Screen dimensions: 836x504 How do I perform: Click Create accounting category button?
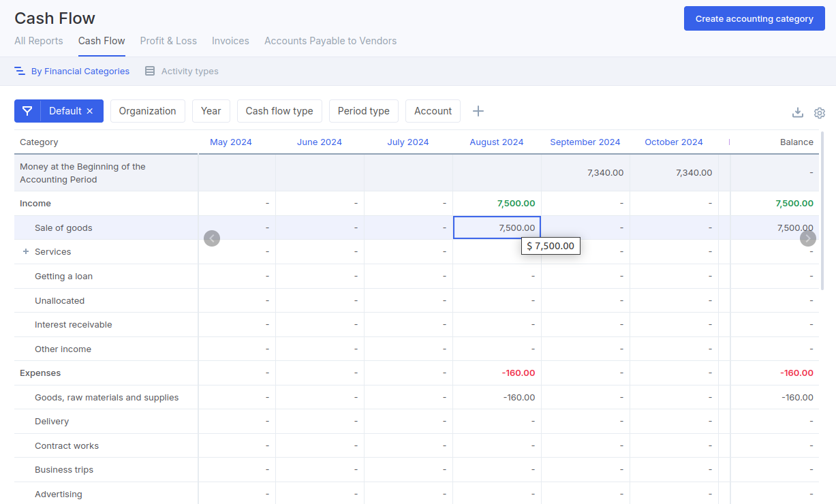coord(754,19)
